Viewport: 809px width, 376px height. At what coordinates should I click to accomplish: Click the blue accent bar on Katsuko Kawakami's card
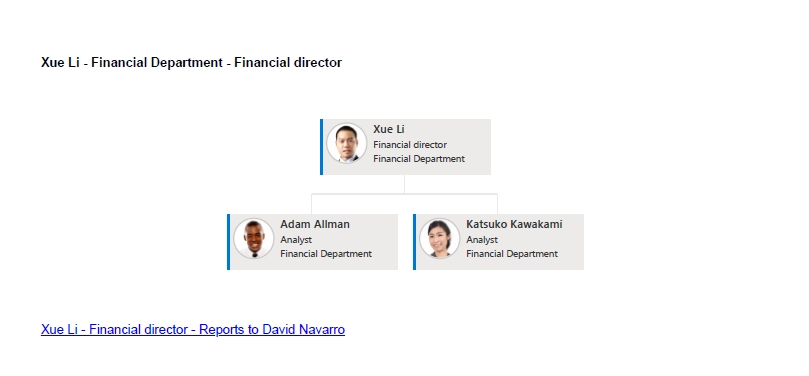tap(414, 242)
